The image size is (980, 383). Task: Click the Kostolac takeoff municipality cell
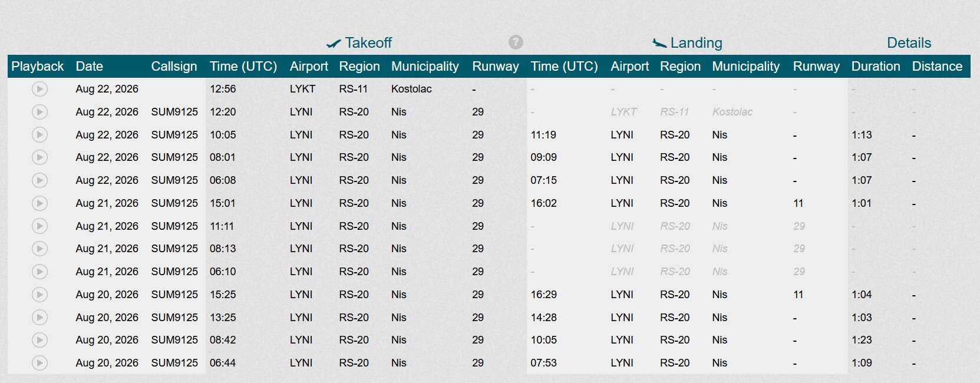point(411,89)
